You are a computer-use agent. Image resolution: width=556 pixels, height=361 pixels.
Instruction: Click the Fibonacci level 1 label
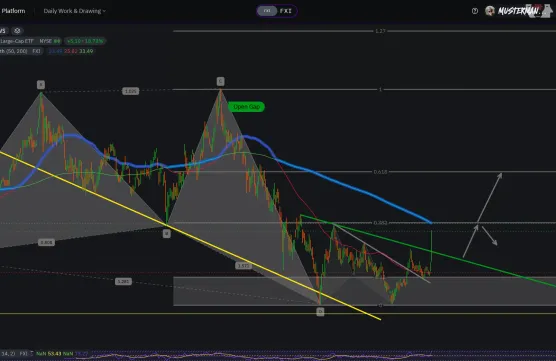pos(380,89)
